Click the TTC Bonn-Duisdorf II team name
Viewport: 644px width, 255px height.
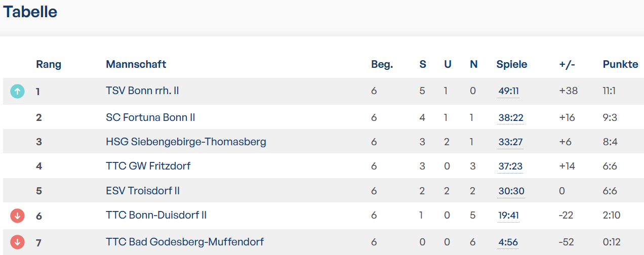pyautogui.click(x=156, y=215)
